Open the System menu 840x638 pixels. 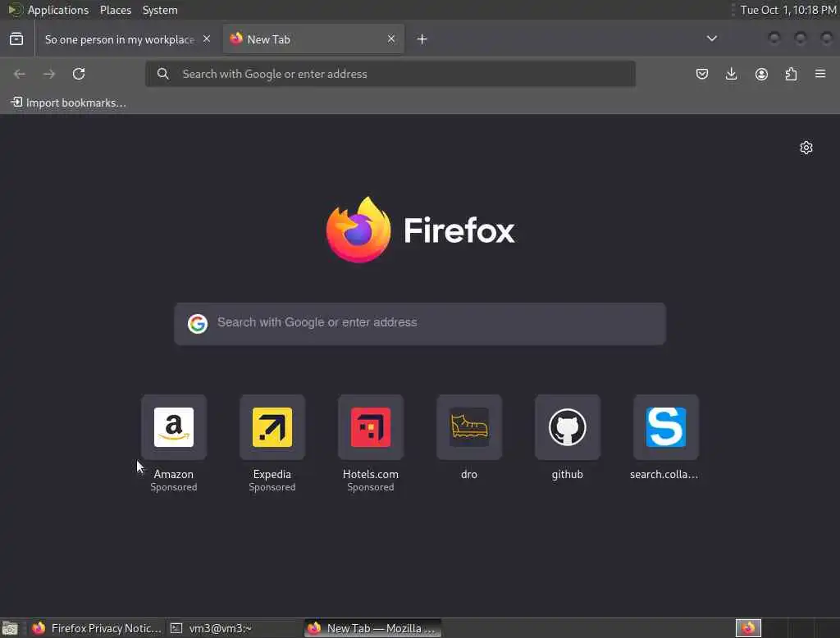160,10
